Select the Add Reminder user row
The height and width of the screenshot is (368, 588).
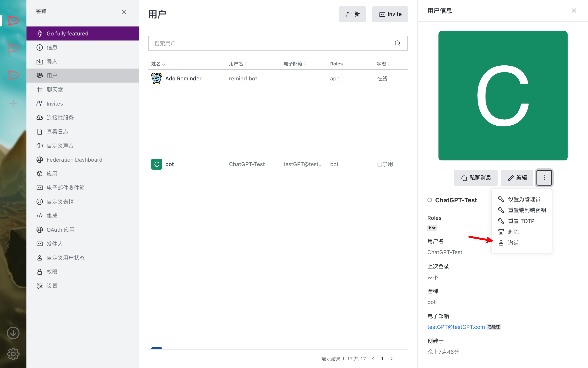pos(278,78)
